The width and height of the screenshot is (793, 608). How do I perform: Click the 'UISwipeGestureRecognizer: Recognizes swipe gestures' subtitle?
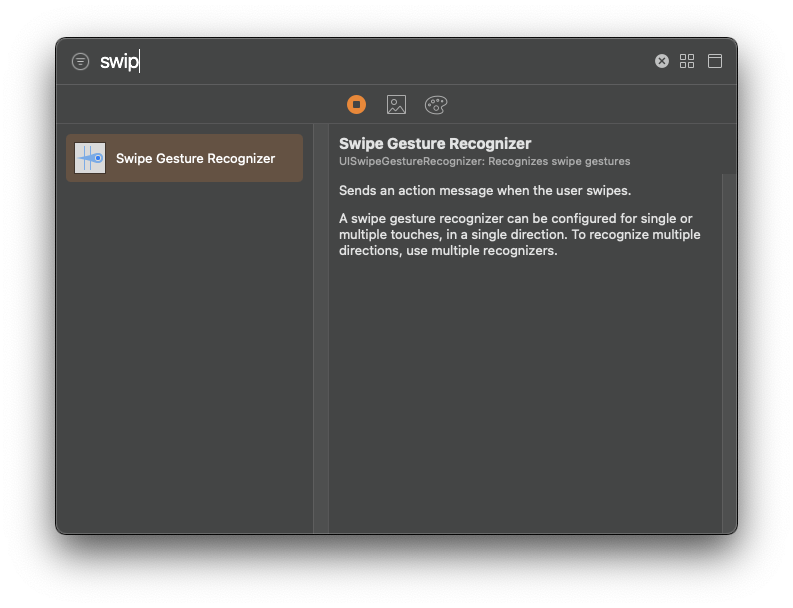(x=484, y=161)
